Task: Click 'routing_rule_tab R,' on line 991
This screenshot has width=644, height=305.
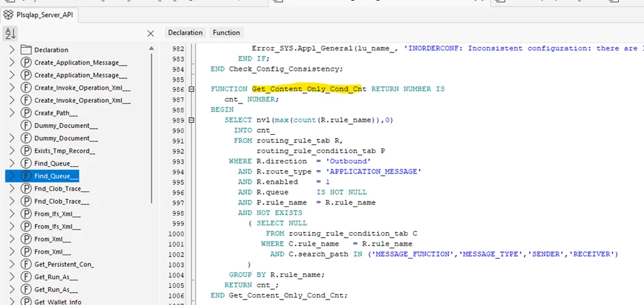Action: coord(299,141)
